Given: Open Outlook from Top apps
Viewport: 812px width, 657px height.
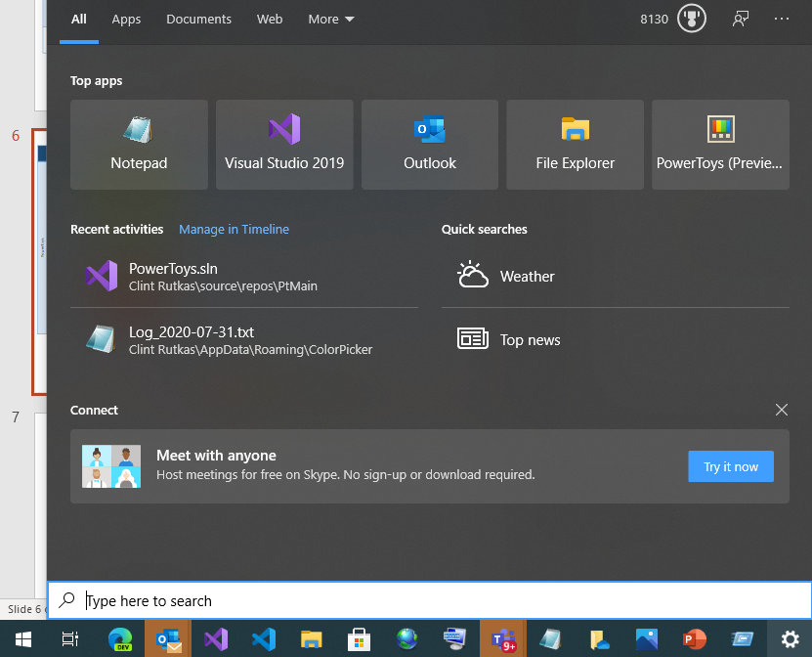Looking at the screenshot, I should tap(429, 144).
